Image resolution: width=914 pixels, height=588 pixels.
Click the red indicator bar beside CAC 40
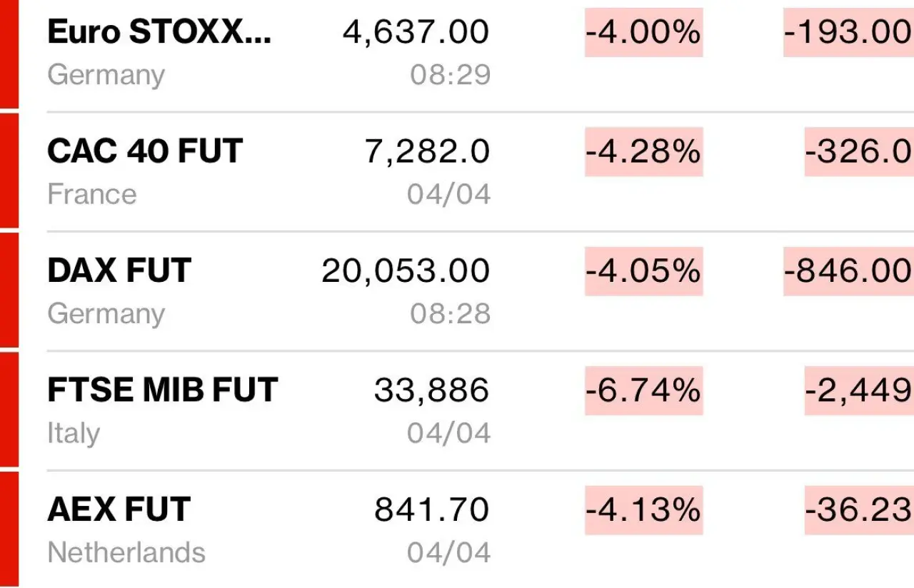[9, 169]
